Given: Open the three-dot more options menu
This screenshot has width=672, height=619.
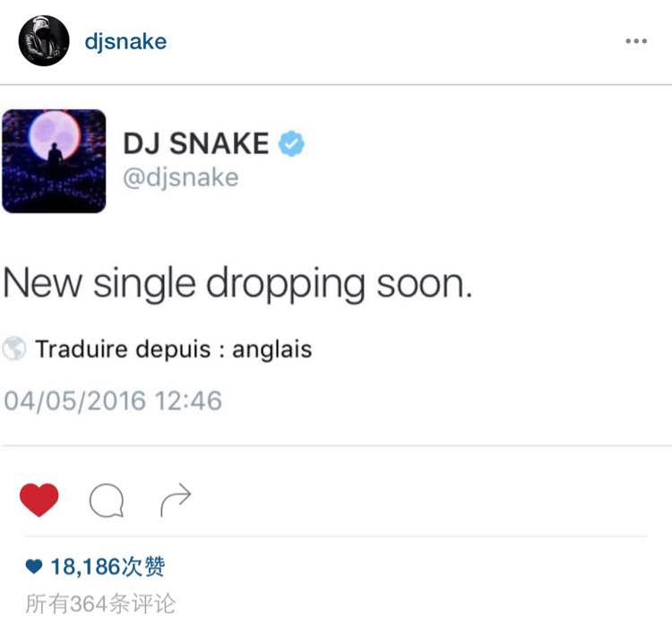Looking at the screenshot, I should point(636,41).
